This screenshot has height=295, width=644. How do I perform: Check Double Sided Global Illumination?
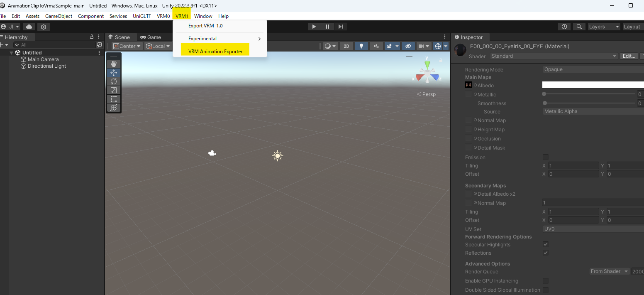tap(546, 290)
